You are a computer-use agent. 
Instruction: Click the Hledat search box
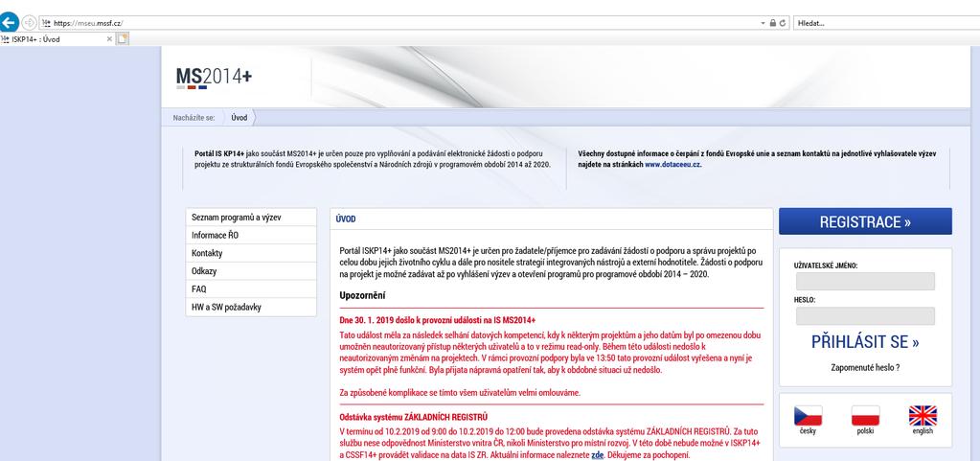coord(887,23)
